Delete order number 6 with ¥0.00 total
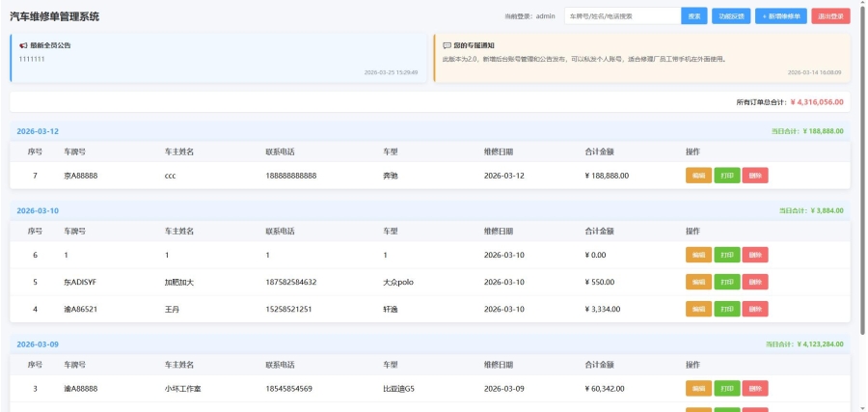868x412 pixels. point(755,255)
